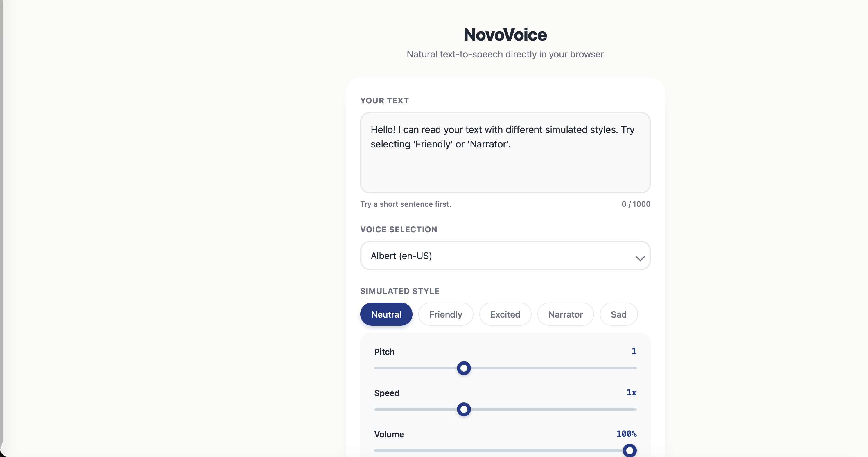
Task: Click the Speed slider handle
Action: pyautogui.click(x=464, y=409)
